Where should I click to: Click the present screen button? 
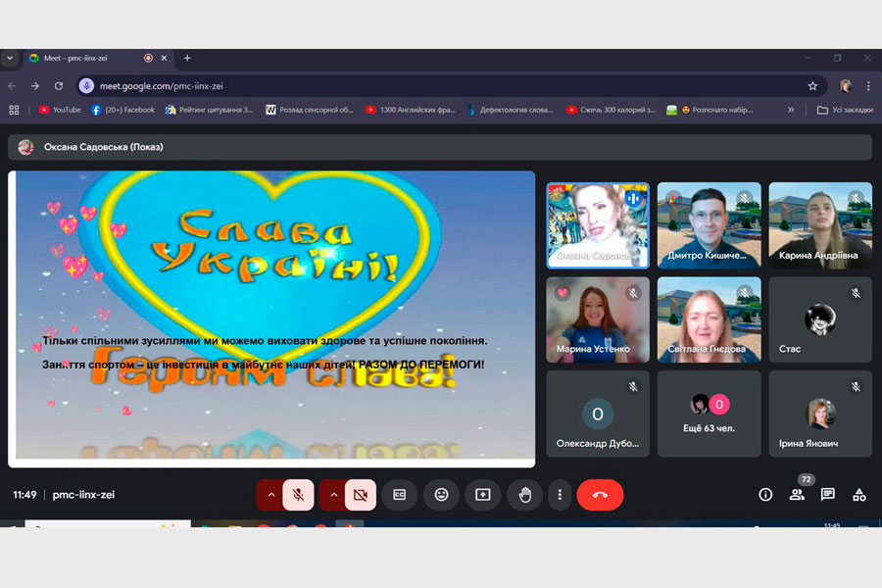482,495
